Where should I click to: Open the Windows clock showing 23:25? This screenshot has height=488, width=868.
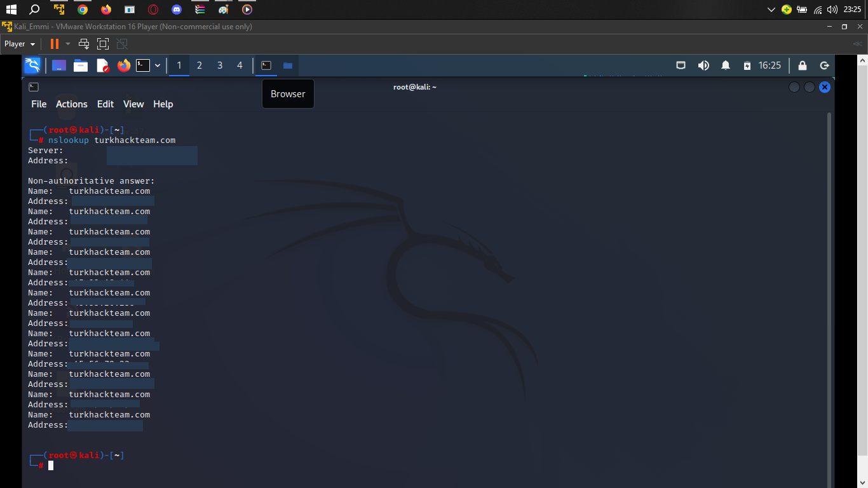coord(852,10)
